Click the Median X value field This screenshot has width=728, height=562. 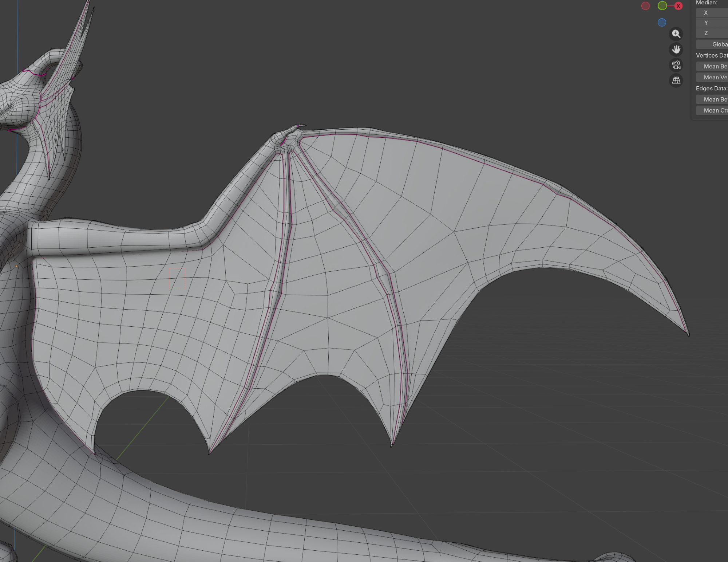(712, 13)
